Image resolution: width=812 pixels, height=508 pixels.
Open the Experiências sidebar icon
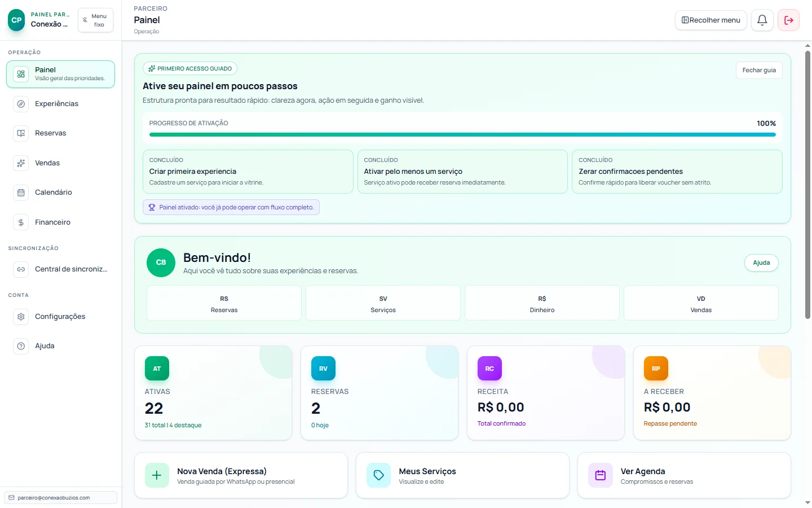tap(20, 104)
